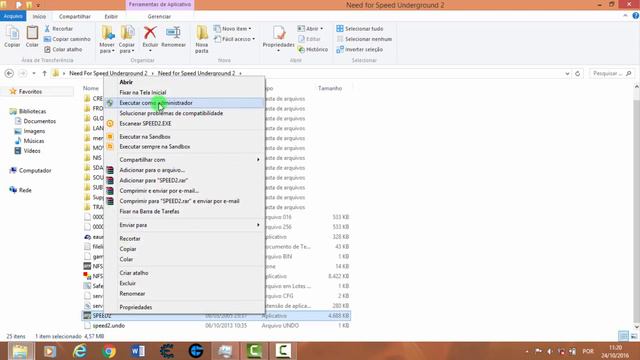This screenshot has width=640, height=360.
Task: Click the speed2.undo file
Action: pos(109,326)
